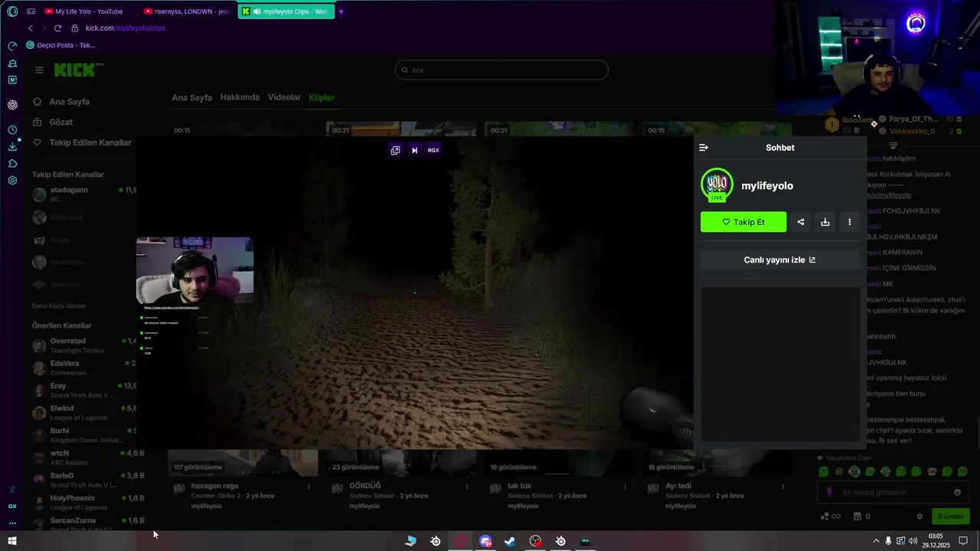Click the mylifeyolo LIVE avatar
The image size is (980, 551).
click(717, 185)
